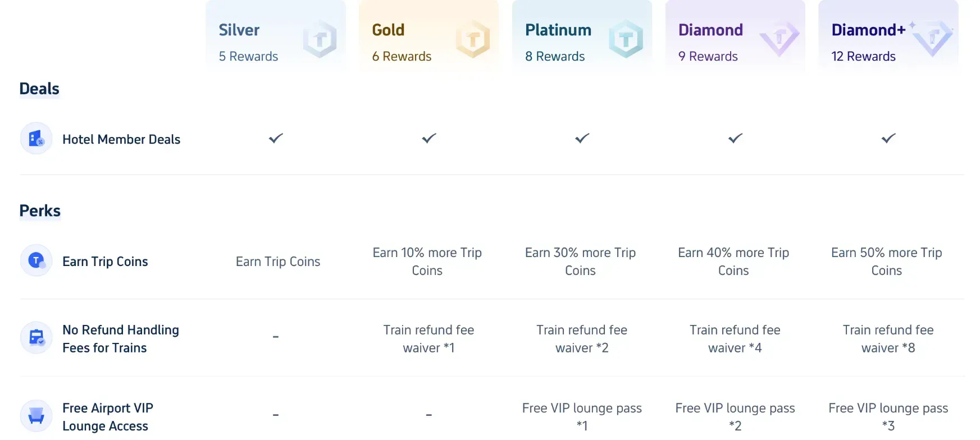Expand the Perks section header

pos(40,210)
